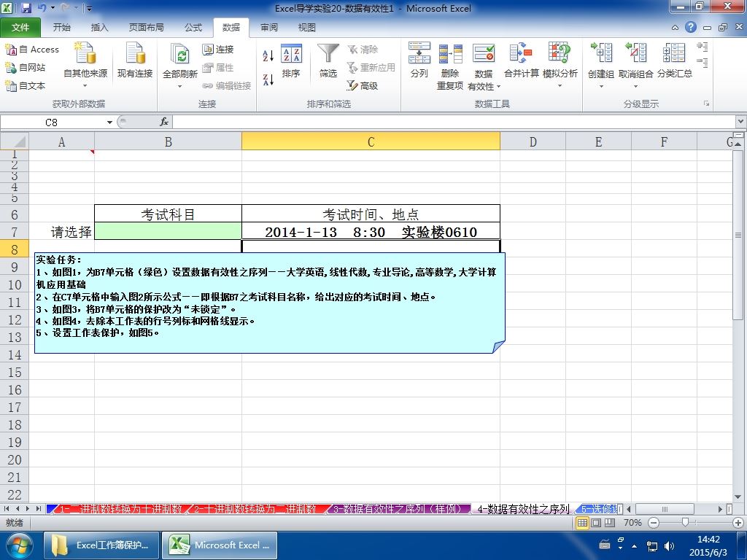Click the Ungroup (取消组合) icon
Viewport: 747px width, 560px height.
click(x=635, y=53)
